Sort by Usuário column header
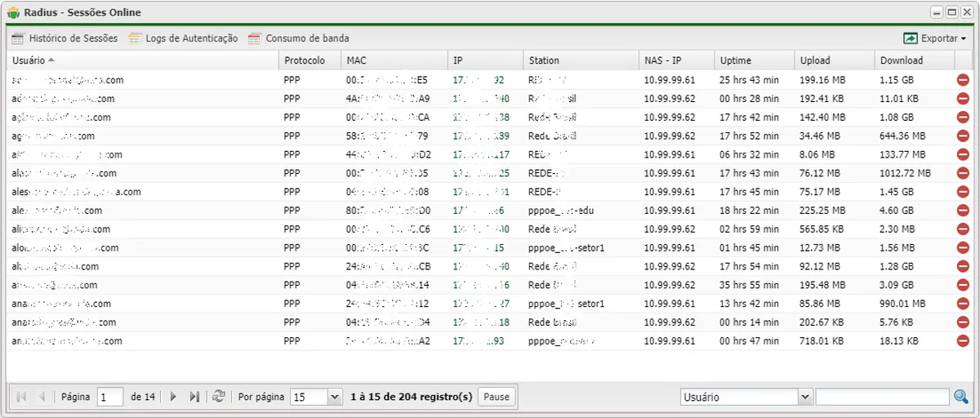The width and height of the screenshot is (980, 418). point(143,60)
